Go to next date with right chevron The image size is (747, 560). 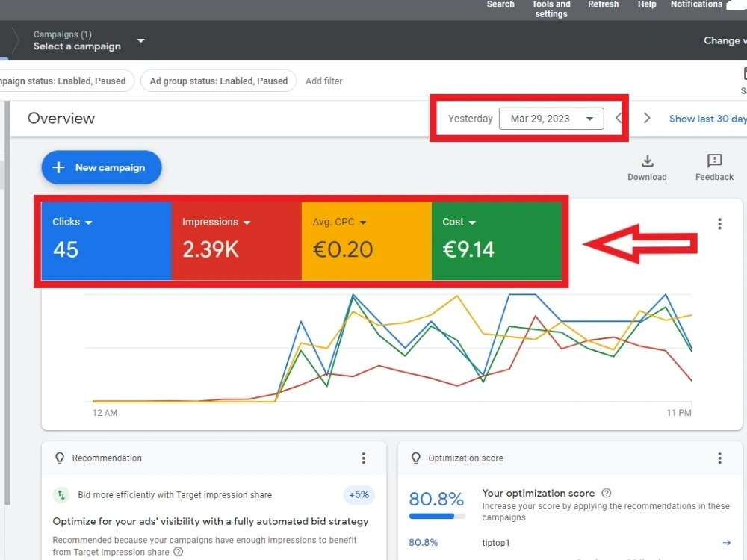(646, 118)
